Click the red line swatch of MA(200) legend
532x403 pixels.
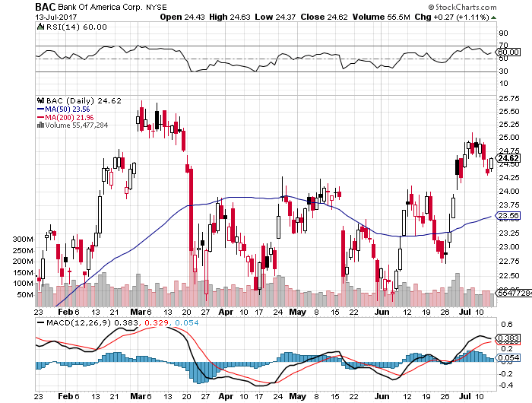(40, 117)
